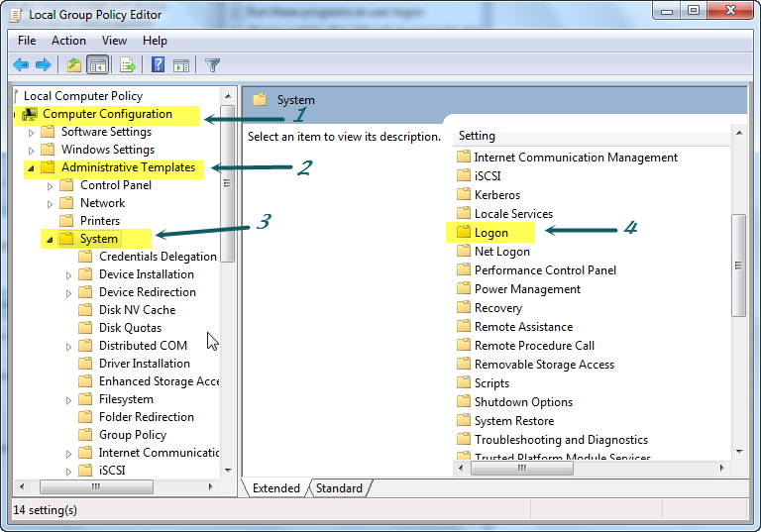Viewport: 761px width, 532px height.
Task: Open Internet Communication Management folder in list
Action: point(576,158)
